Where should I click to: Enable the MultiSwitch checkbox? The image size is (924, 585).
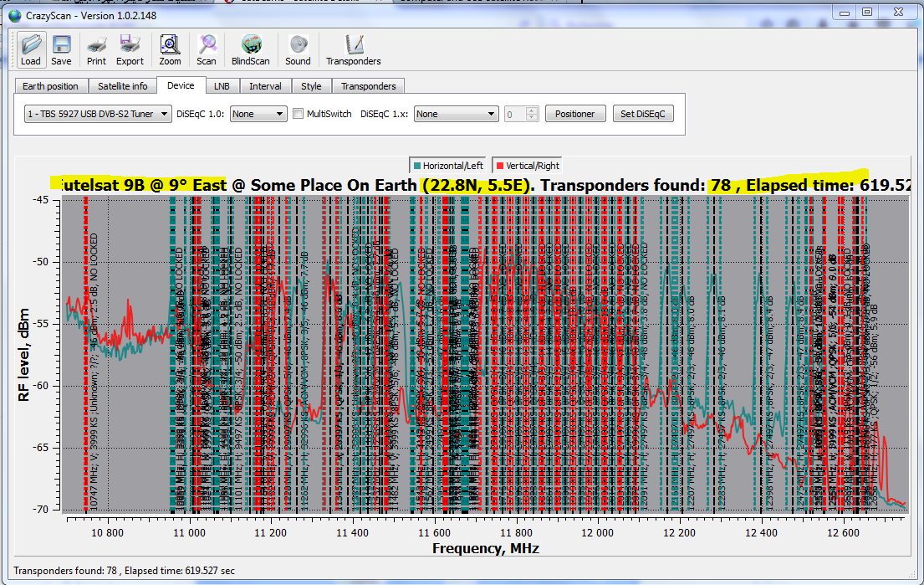coord(299,114)
